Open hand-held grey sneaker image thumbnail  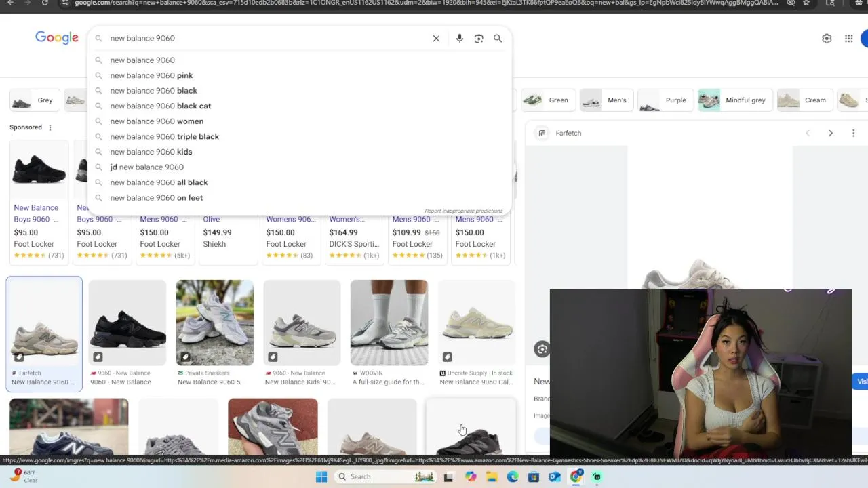[x=273, y=426]
